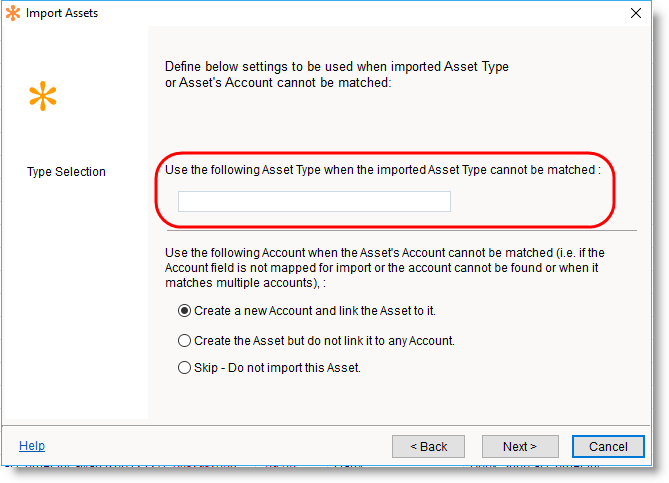
Task: Click the Type Selection step label
Action: click(x=66, y=172)
